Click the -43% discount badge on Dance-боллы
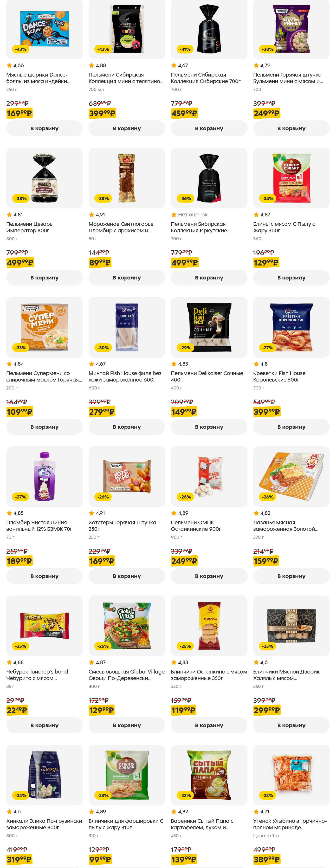 [x=21, y=49]
